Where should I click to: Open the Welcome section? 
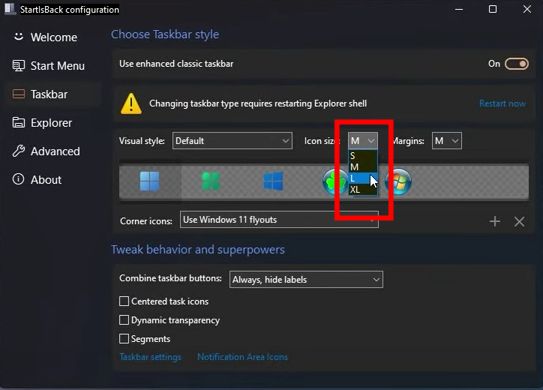54,37
